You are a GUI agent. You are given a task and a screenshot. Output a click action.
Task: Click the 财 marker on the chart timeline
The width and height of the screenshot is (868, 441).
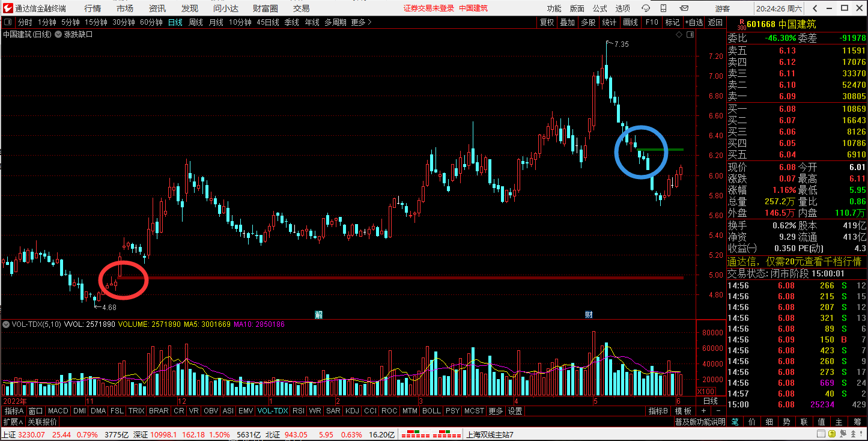point(589,315)
